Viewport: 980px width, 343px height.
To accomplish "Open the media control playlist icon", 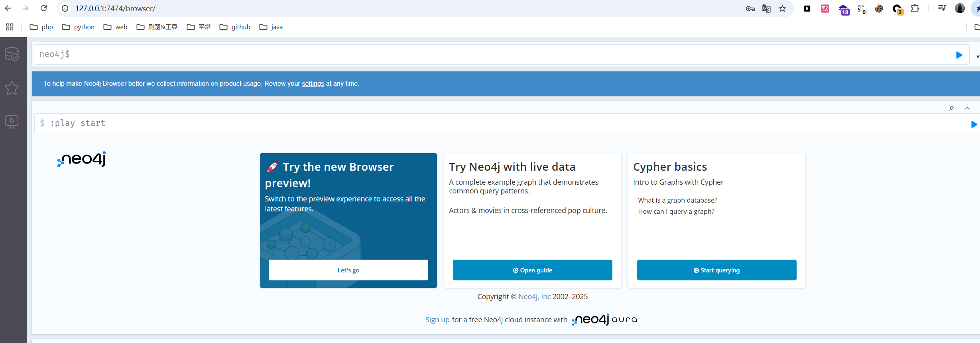I will coord(942,8).
